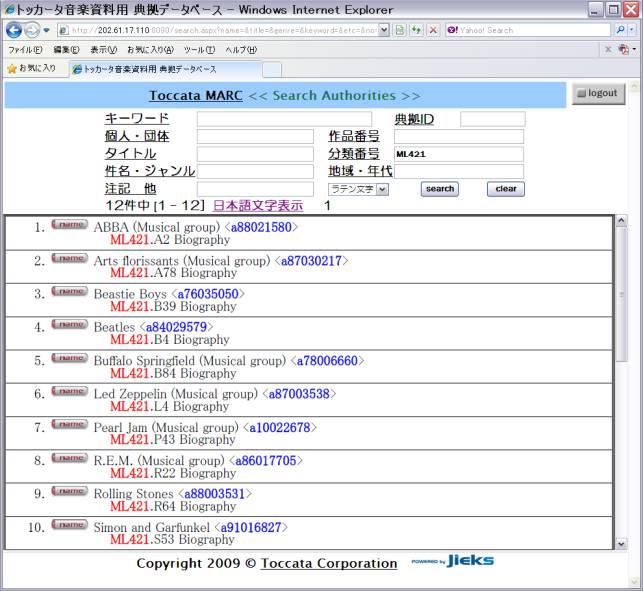Viewport: 643px width, 591px height.
Task: Open the address bar URL dropdown arrow
Action: (x=383, y=30)
